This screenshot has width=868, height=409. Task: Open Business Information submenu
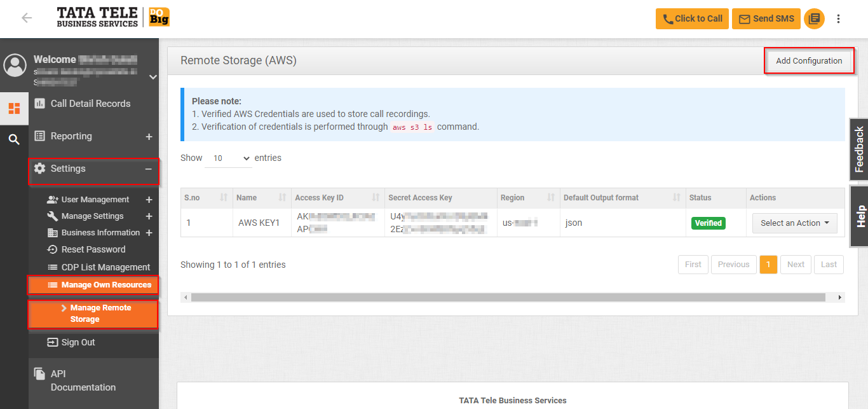100,233
